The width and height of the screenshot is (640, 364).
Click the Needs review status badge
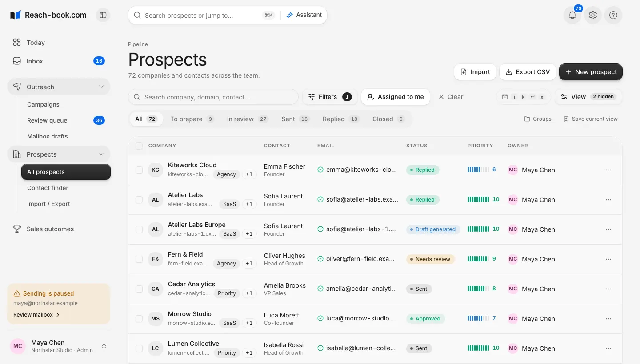coord(431,259)
